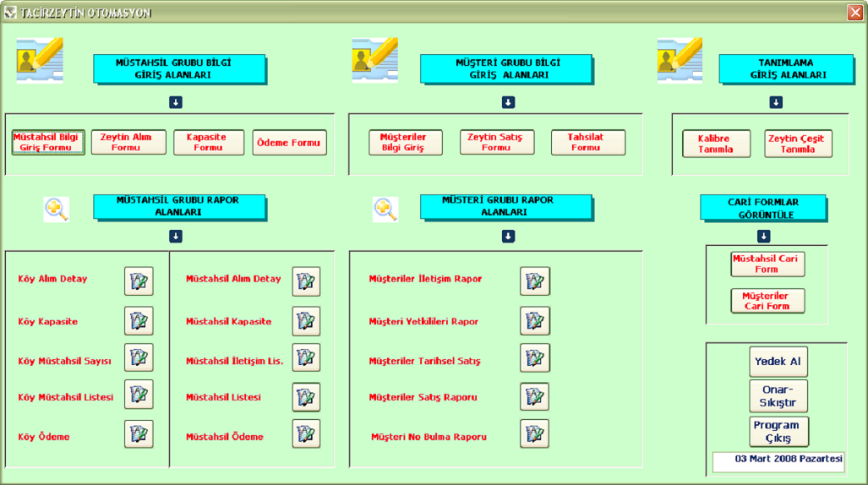Click the Yedek Al backup button

[x=778, y=362]
